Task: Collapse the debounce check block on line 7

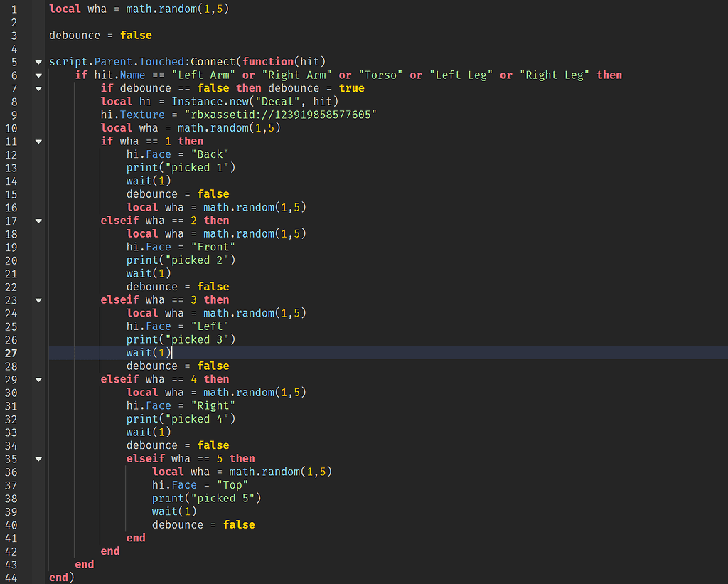Action: [x=38, y=88]
